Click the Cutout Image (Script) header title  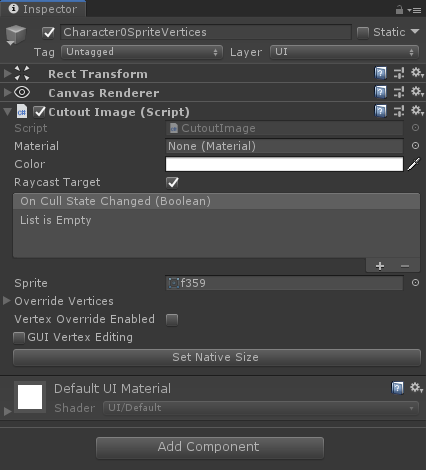point(119,112)
